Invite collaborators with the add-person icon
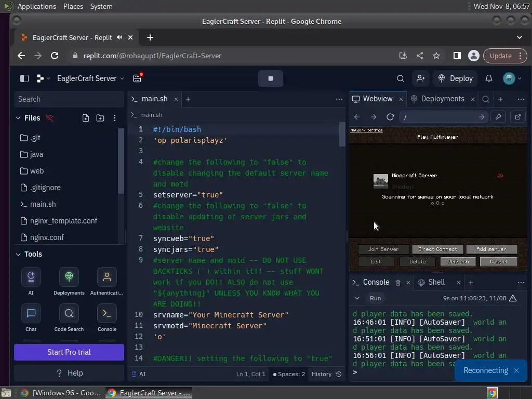The width and height of the screenshot is (532, 399). pos(420,78)
